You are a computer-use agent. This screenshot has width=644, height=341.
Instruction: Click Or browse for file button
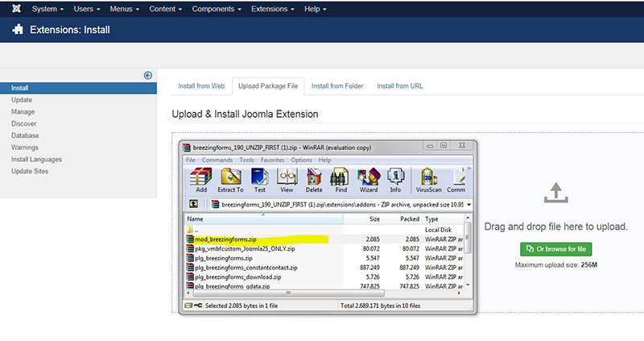[x=556, y=249]
